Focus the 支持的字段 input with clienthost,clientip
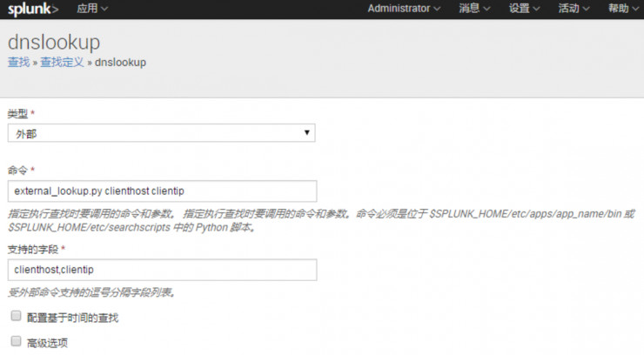This screenshot has height=355, width=644. click(162, 271)
